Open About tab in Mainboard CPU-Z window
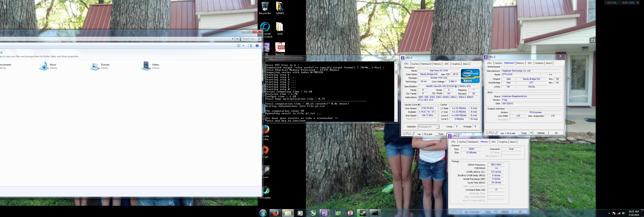This screenshot has height=217, width=644. [x=549, y=63]
